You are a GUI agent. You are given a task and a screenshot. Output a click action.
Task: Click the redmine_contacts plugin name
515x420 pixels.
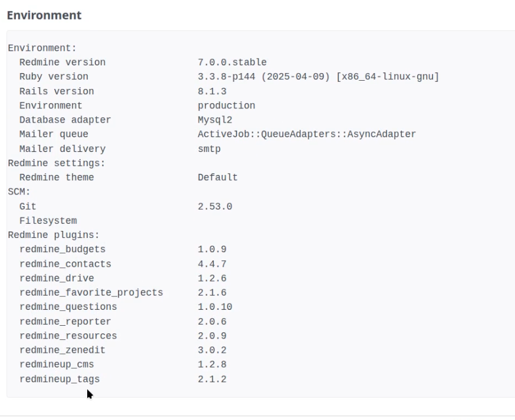click(x=65, y=264)
